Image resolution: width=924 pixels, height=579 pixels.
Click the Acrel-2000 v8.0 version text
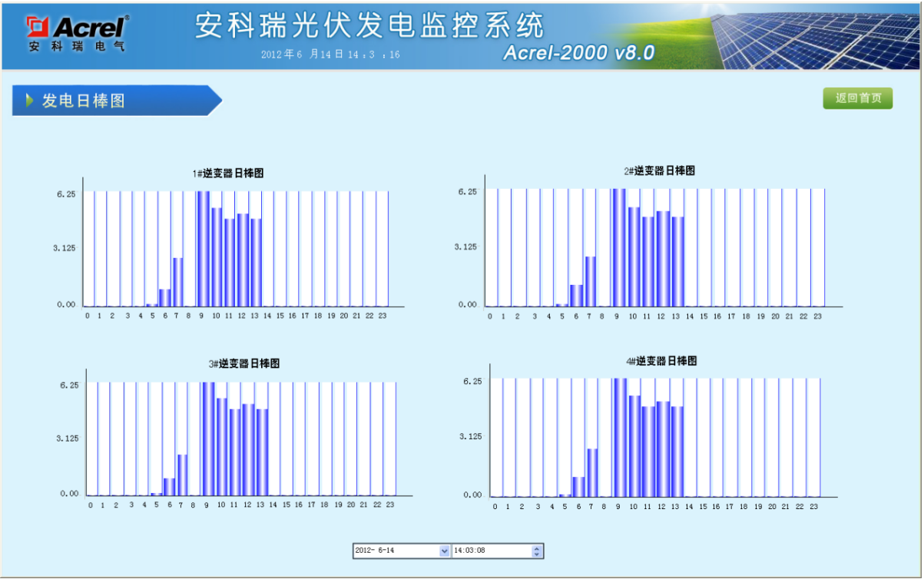tap(578, 52)
